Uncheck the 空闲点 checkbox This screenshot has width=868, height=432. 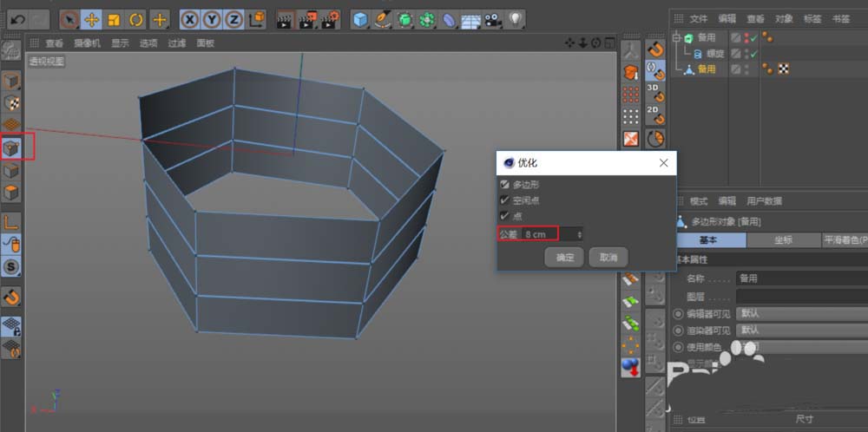[505, 200]
